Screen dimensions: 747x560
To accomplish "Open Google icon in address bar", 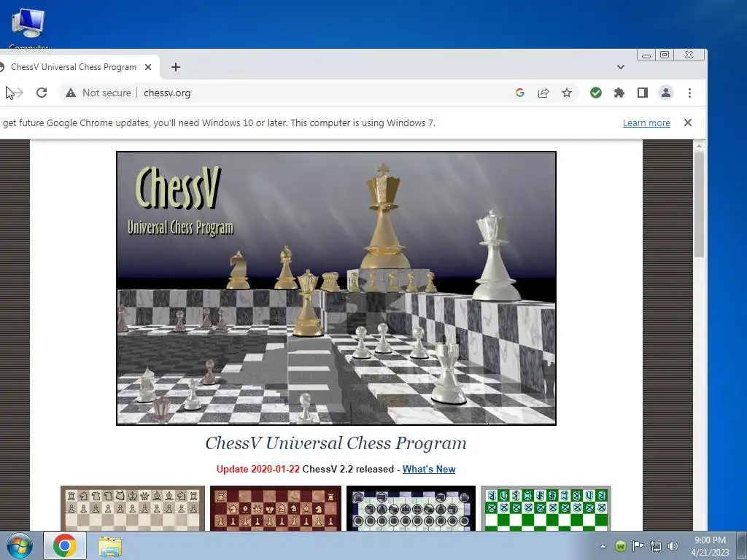I will click(x=519, y=93).
